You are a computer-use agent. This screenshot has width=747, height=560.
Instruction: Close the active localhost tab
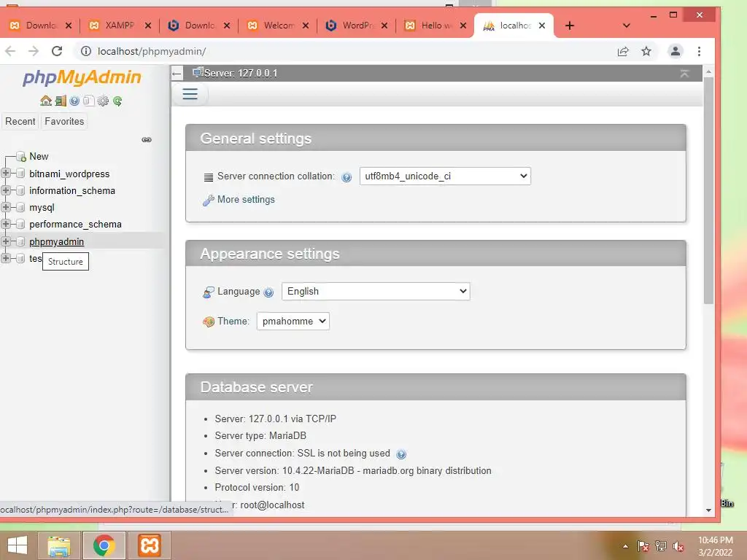542,26
